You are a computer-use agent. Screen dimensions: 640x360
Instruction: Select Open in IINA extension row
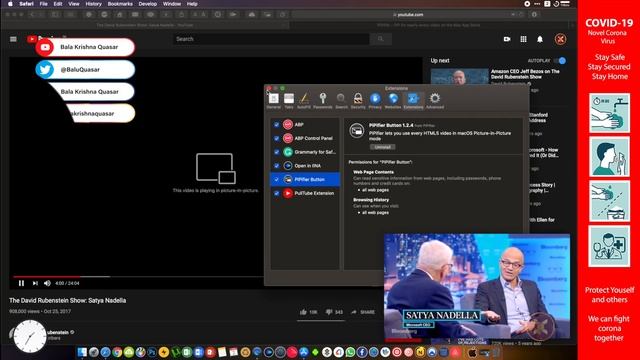(305, 166)
